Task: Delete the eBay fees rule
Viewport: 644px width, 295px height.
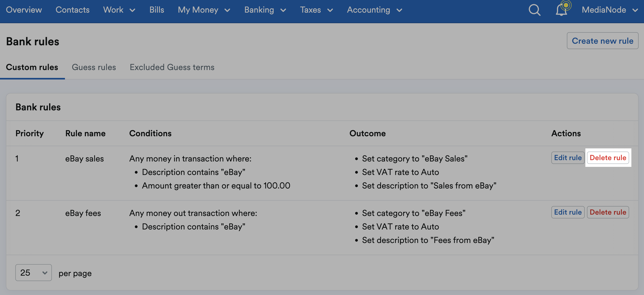Action: (x=608, y=212)
